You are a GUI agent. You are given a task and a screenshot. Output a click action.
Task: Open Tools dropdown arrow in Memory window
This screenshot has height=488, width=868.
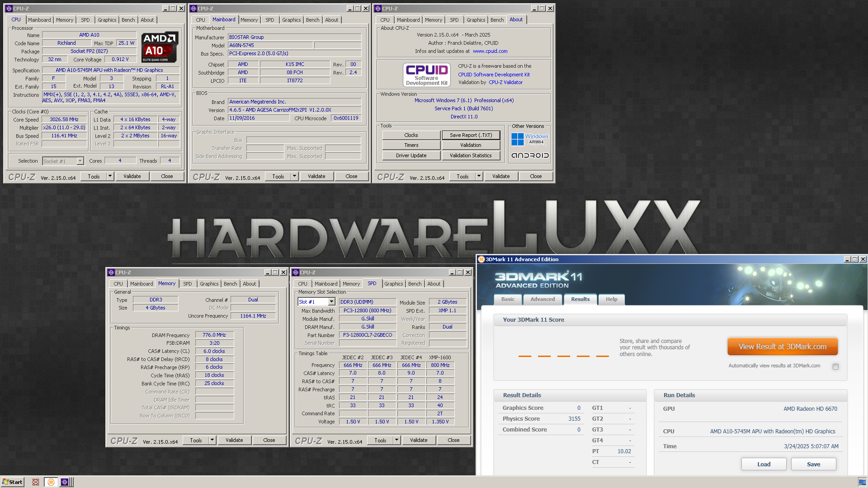click(212, 440)
